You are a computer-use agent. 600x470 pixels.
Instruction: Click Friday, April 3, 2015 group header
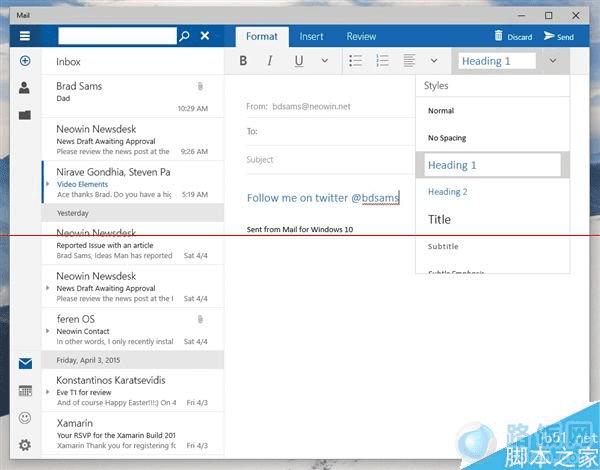click(x=132, y=360)
